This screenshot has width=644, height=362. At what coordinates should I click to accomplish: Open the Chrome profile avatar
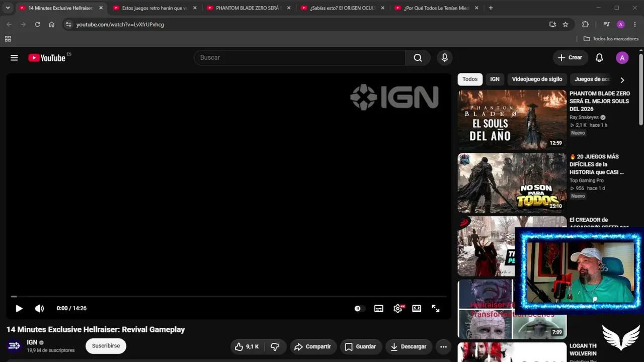tap(621, 25)
